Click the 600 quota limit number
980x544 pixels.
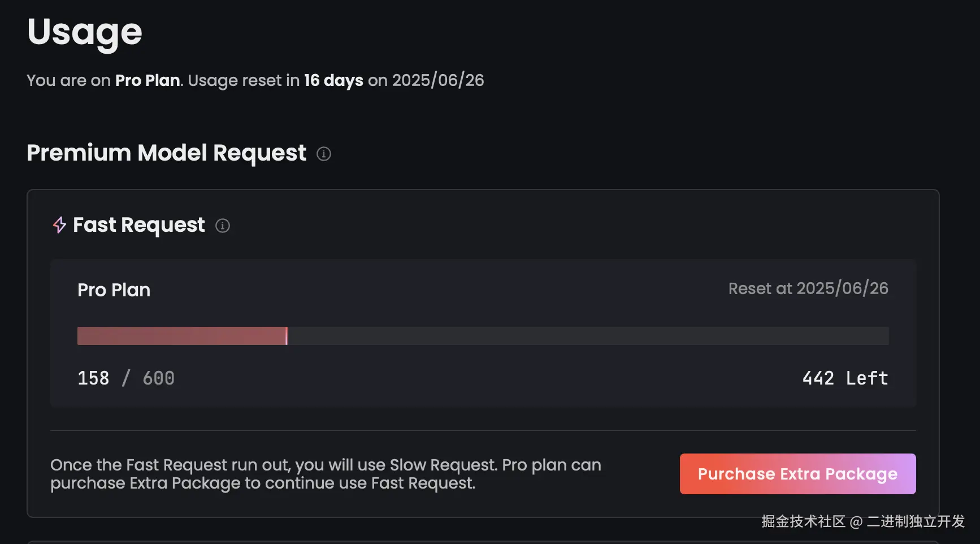(x=159, y=378)
